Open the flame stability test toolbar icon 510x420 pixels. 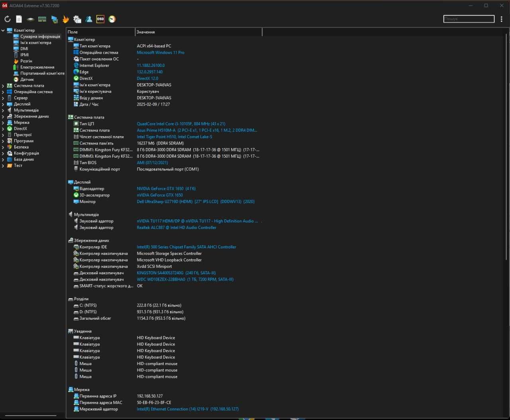pos(66,19)
